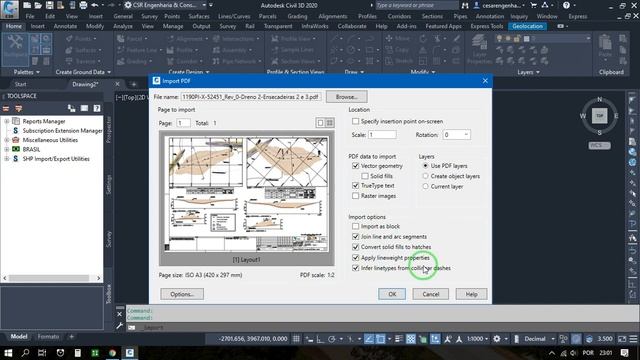The width and height of the screenshot is (640, 360).
Task: Enable Specify insertion point on-screen checkbox
Action: click(356, 121)
